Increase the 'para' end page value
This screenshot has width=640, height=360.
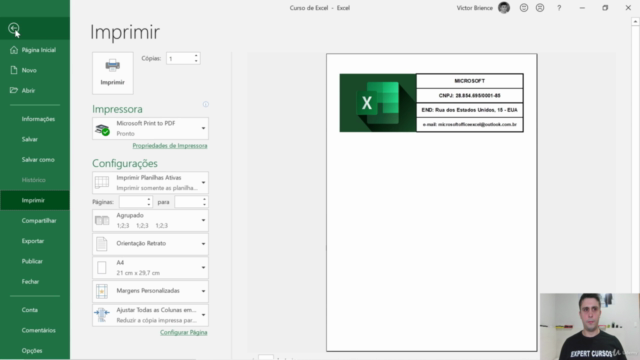click(x=204, y=199)
